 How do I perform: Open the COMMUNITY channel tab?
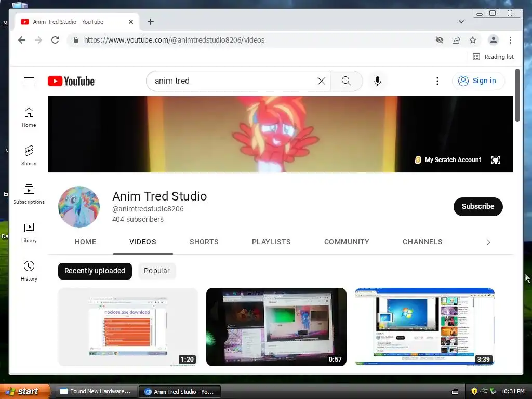[x=347, y=242]
